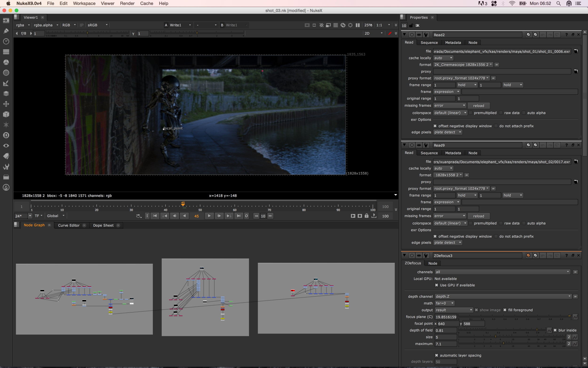Open the ZDefocus math dropdown
This screenshot has width=588, height=368.
pyautogui.click(x=444, y=303)
